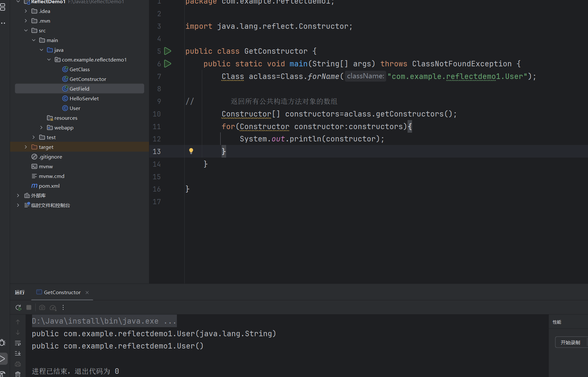Click the User class icon
The image size is (588, 377).
[x=65, y=108]
